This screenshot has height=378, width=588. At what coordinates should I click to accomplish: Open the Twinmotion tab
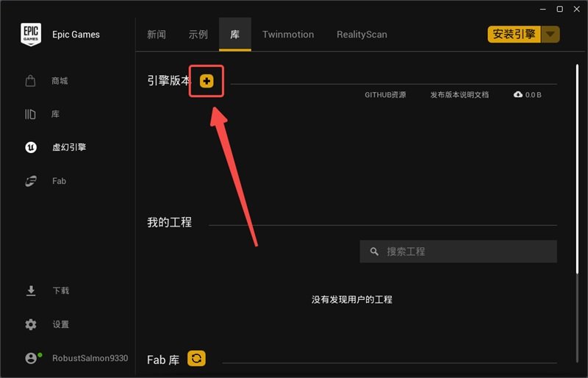tap(288, 35)
